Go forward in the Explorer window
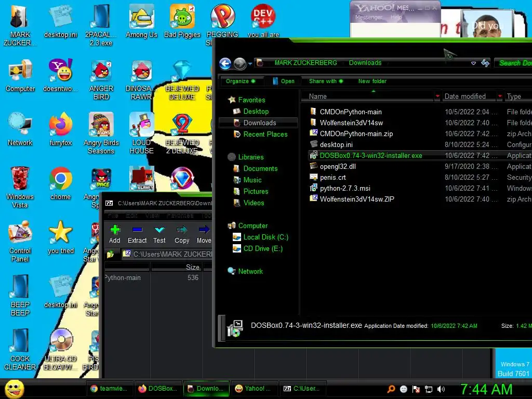The image size is (532, 399). (240, 63)
